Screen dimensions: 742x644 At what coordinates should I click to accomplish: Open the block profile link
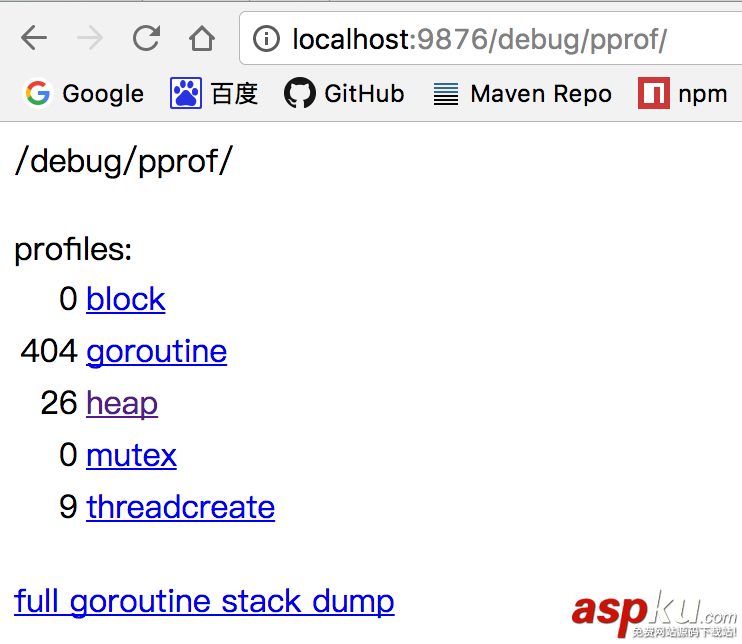(125, 299)
